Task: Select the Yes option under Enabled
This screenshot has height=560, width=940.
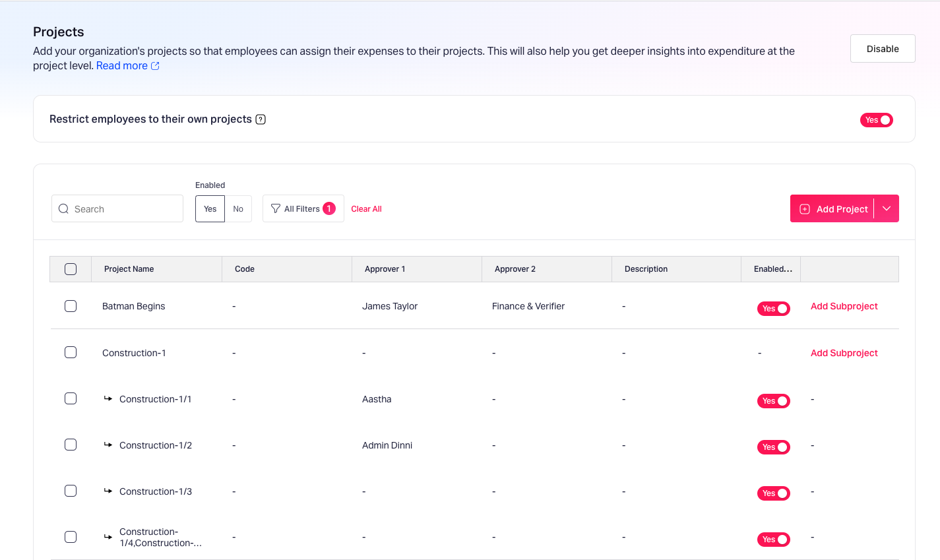Action: [x=210, y=209]
